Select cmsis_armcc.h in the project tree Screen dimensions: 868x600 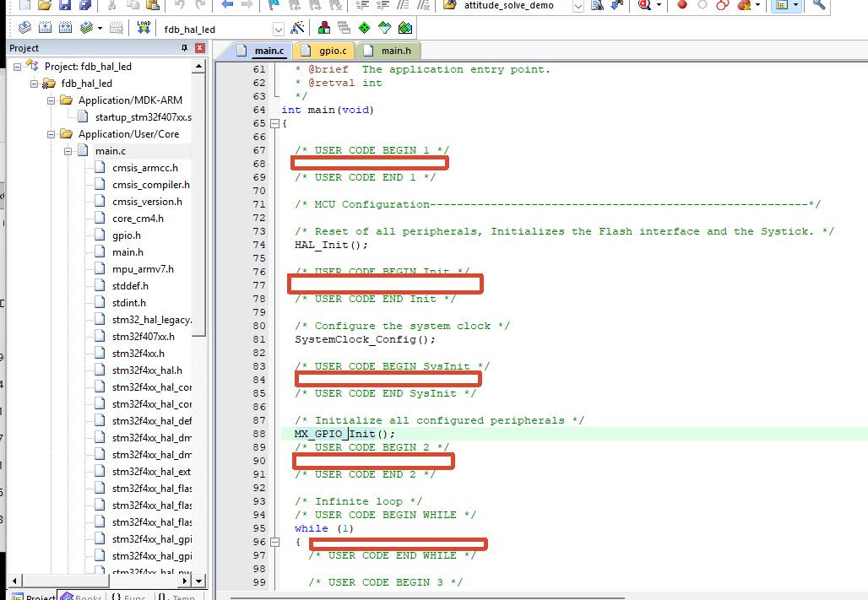(145, 168)
